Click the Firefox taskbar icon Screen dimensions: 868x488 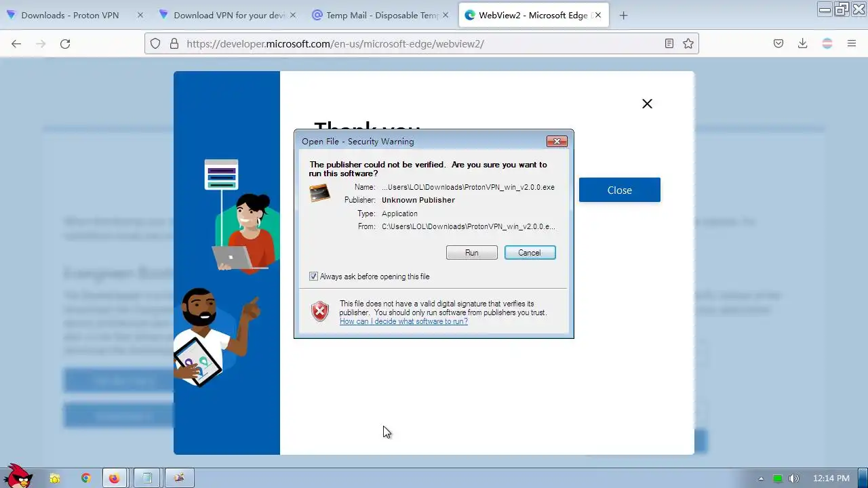coord(115,479)
